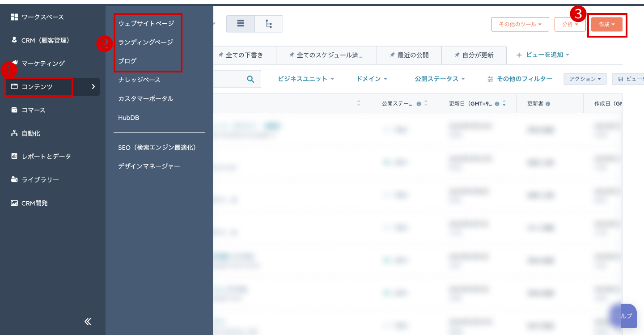The height and width of the screenshot is (335, 644).
Task: Open ドメイン filter dropdown
Action: pos(372,79)
